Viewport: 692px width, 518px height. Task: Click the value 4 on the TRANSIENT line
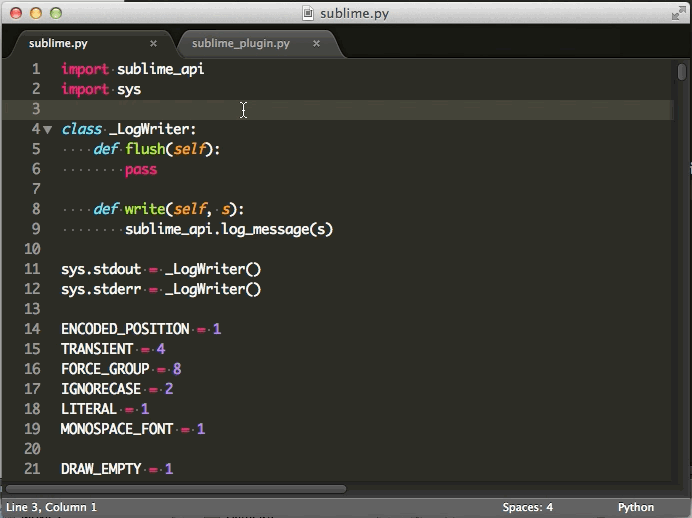(161, 349)
